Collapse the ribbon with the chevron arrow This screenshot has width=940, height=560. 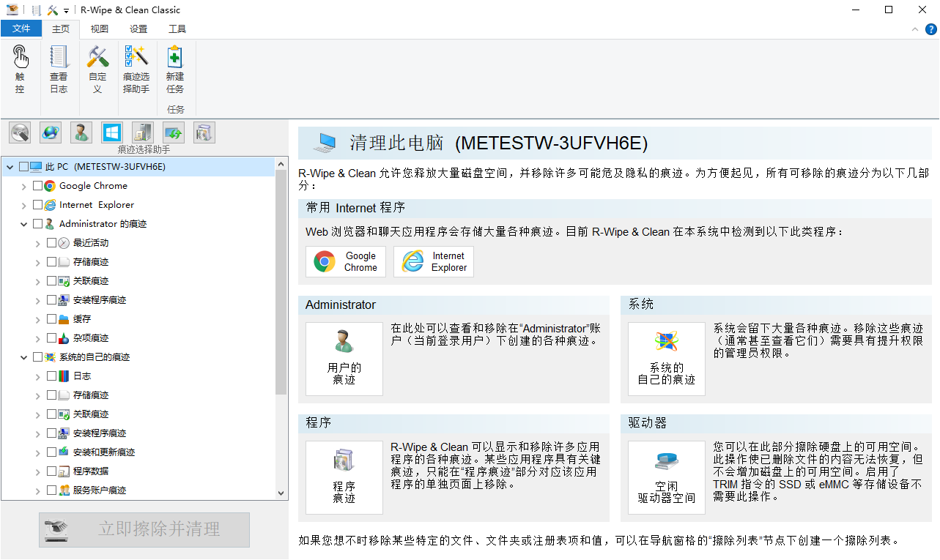914,29
